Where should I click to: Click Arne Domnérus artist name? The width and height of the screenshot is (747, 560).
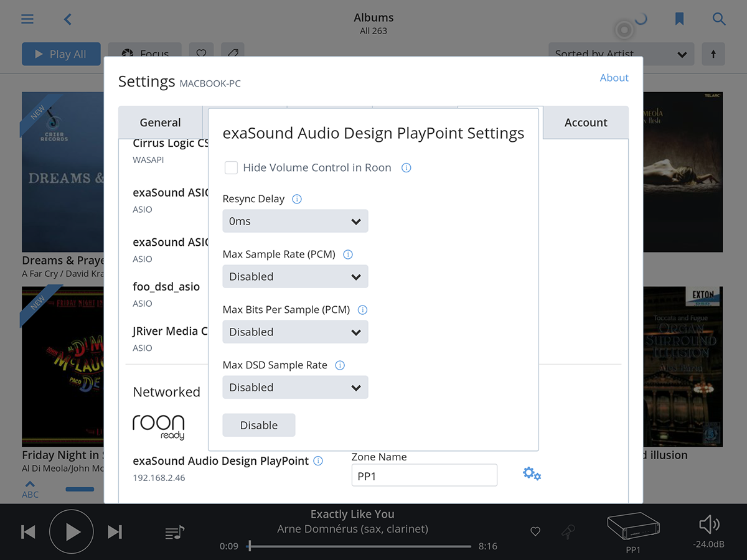(352, 530)
